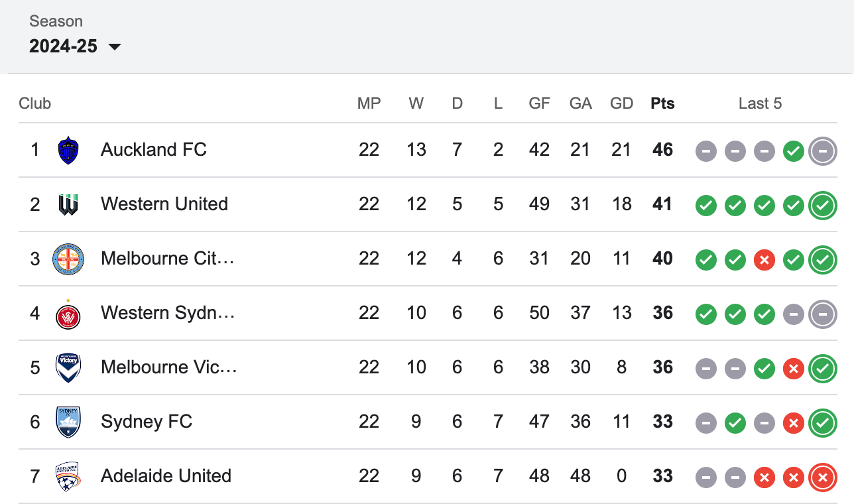Click the Sydney FC crest icon
The width and height of the screenshot is (854, 504).
[68, 422]
